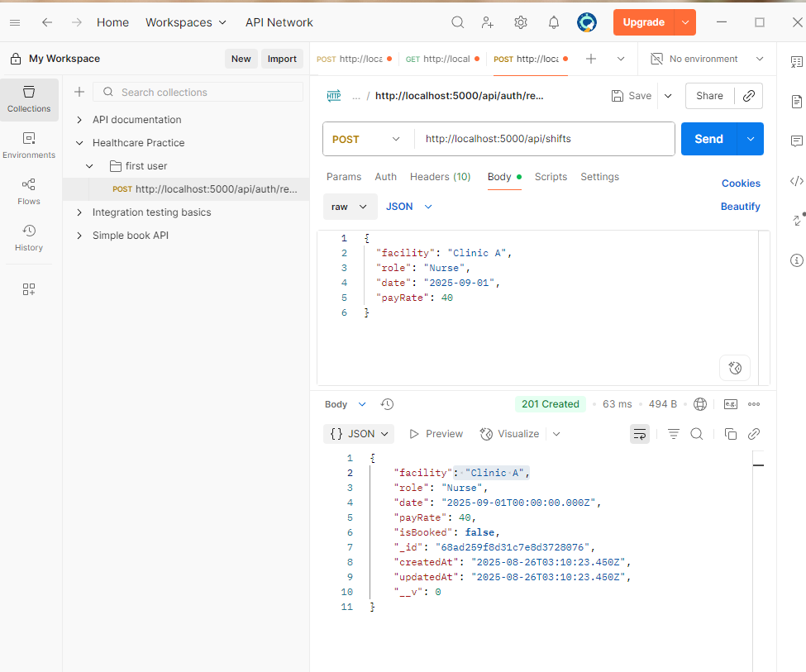
Task: Open Preview response view
Action: [x=436, y=434]
